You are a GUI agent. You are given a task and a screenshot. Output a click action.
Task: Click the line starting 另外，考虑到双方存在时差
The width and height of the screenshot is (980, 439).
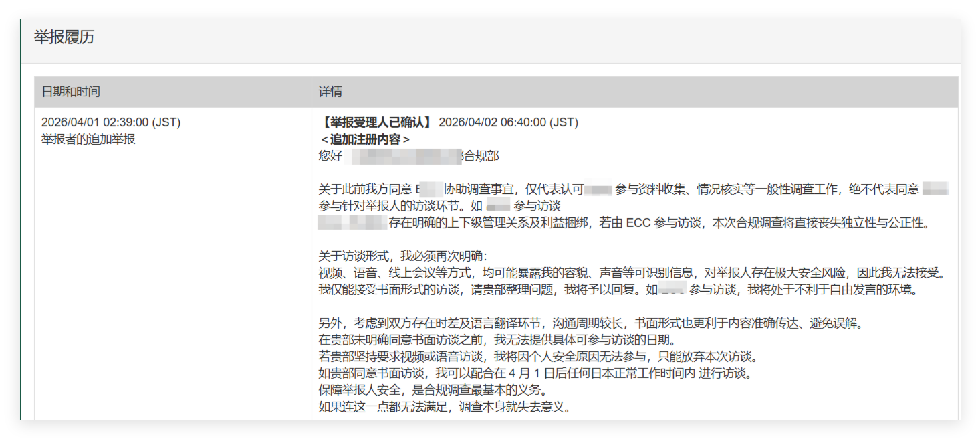pyautogui.click(x=591, y=323)
